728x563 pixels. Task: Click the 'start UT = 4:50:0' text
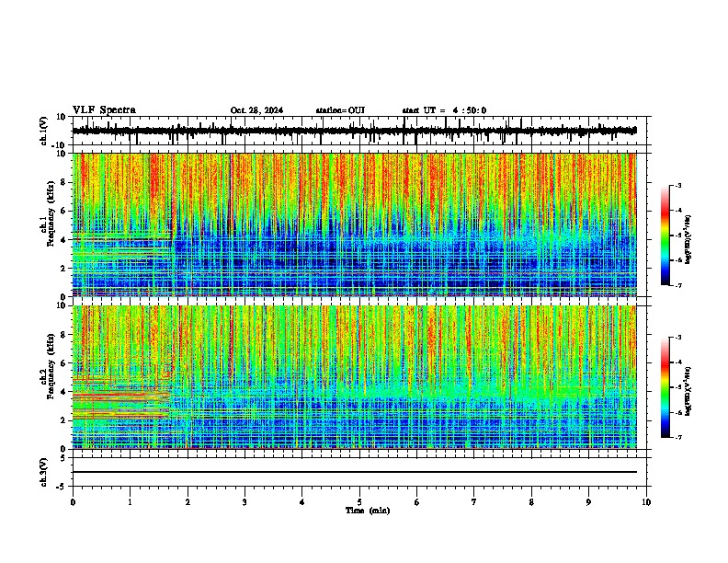point(444,110)
